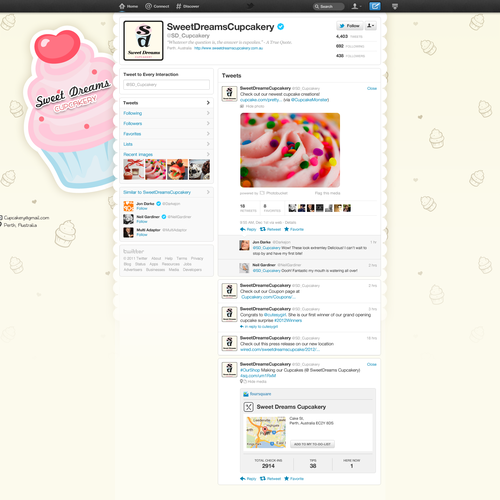Image resolution: width=500 pixels, height=500 pixels.
Task: Click Neil Gardiner's avatar in similar accounts
Action: pyautogui.click(x=128, y=219)
